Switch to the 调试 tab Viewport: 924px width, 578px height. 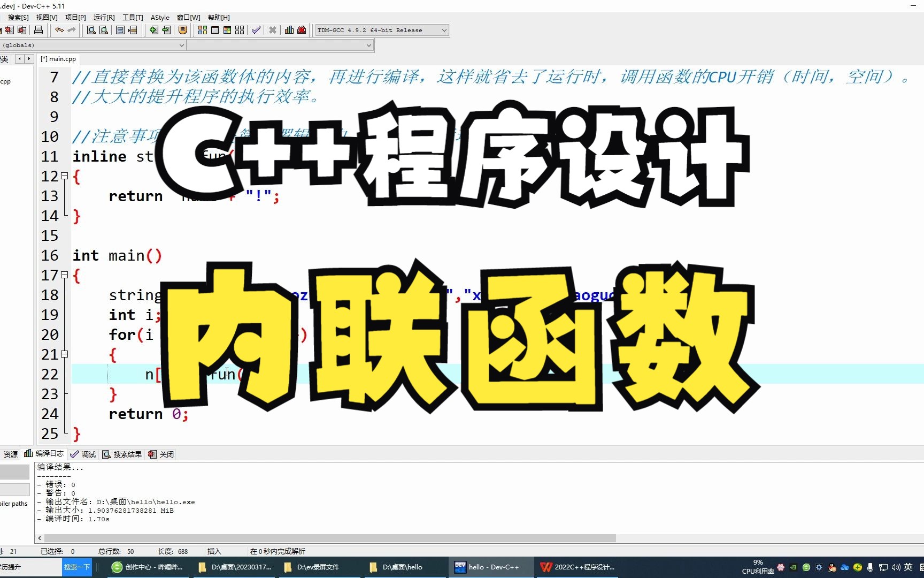pyautogui.click(x=83, y=454)
